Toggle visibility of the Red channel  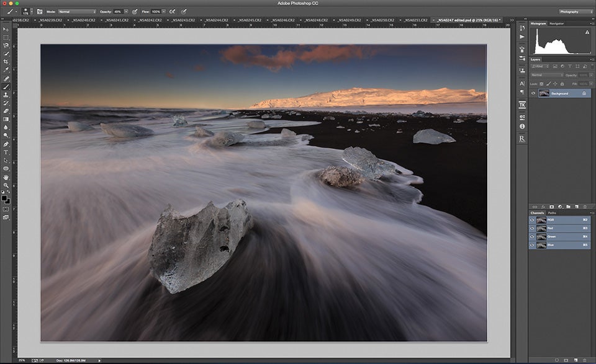pyautogui.click(x=532, y=228)
